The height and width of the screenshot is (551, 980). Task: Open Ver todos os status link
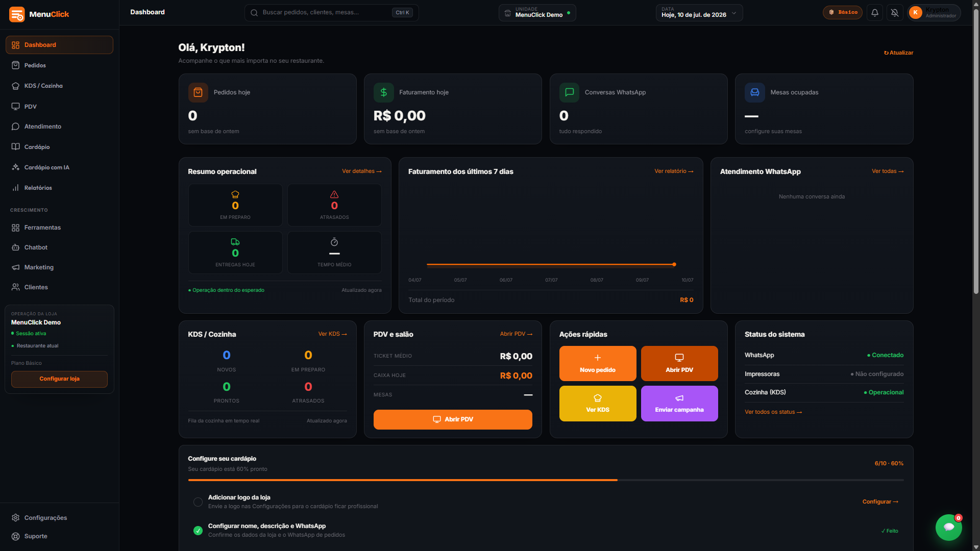pyautogui.click(x=773, y=412)
